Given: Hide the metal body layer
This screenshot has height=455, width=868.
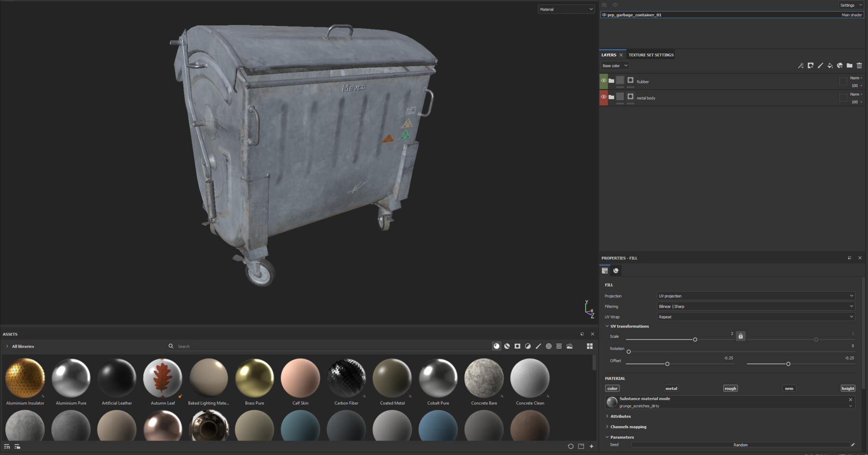Looking at the screenshot, I should pos(603,97).
